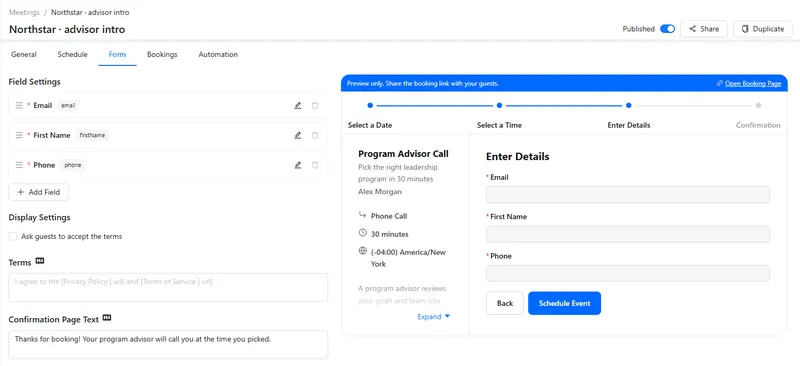Click the 'Northstar · advisor intro' breadcrumb item
Screen dimensions: 800x366
point(90,12)
